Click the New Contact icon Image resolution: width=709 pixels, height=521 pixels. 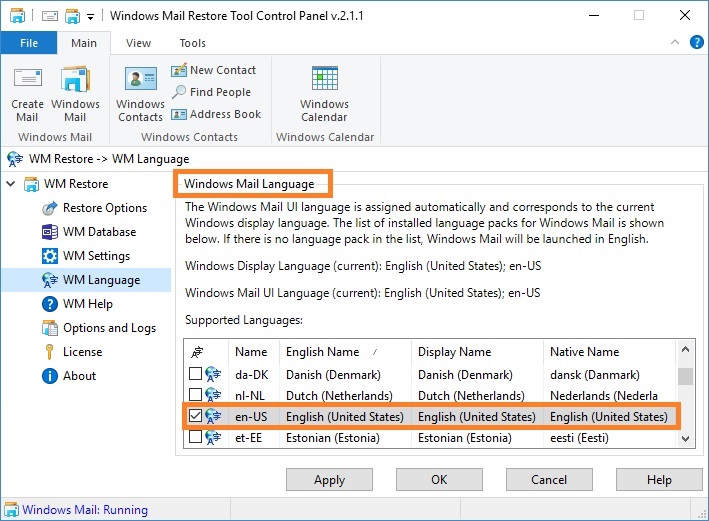tap(179, 70)
